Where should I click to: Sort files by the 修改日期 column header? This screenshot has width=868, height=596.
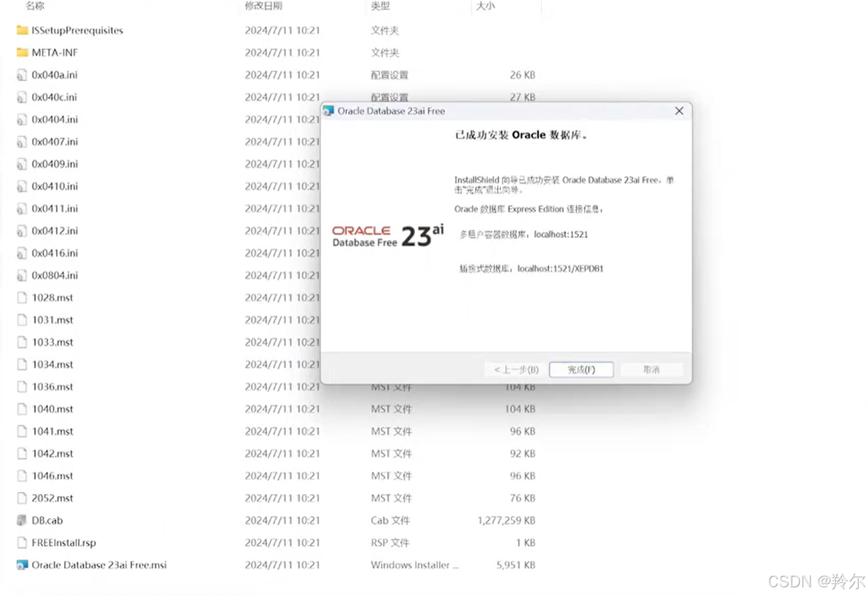pyautogui.click(x=263, y=6)
